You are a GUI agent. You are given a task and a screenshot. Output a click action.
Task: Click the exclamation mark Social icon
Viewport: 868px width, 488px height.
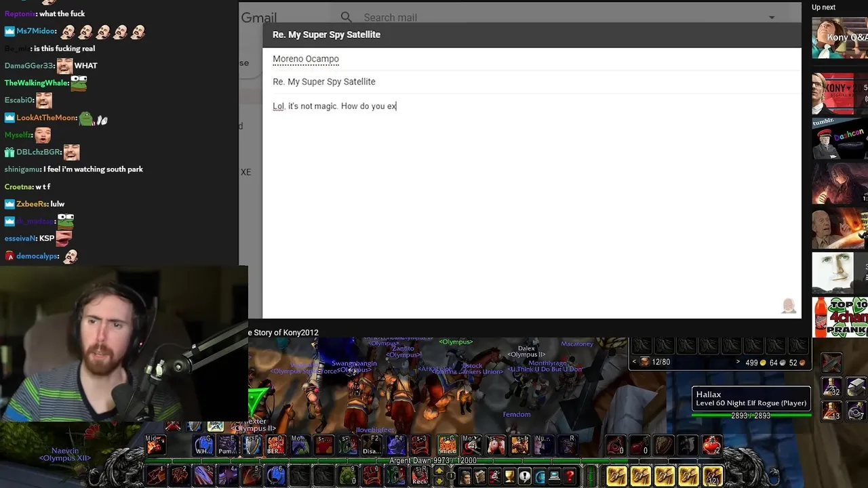click(524, 476)
